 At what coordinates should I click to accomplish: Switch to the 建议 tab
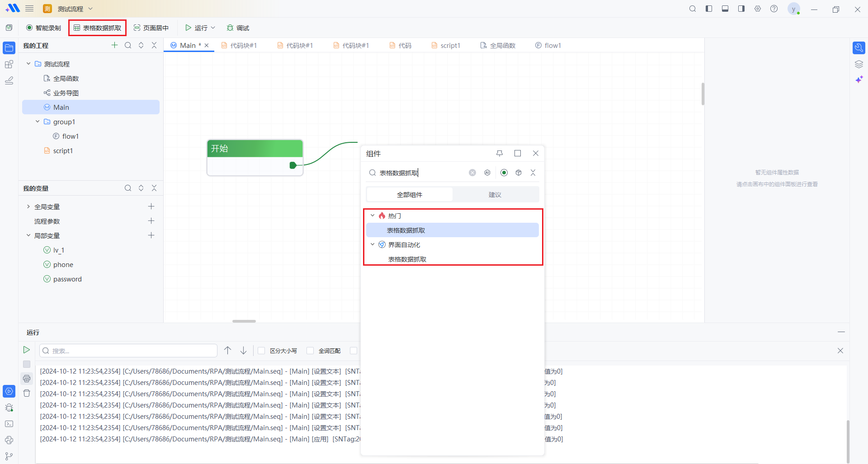pyautogui.click(x=495, y=195)
